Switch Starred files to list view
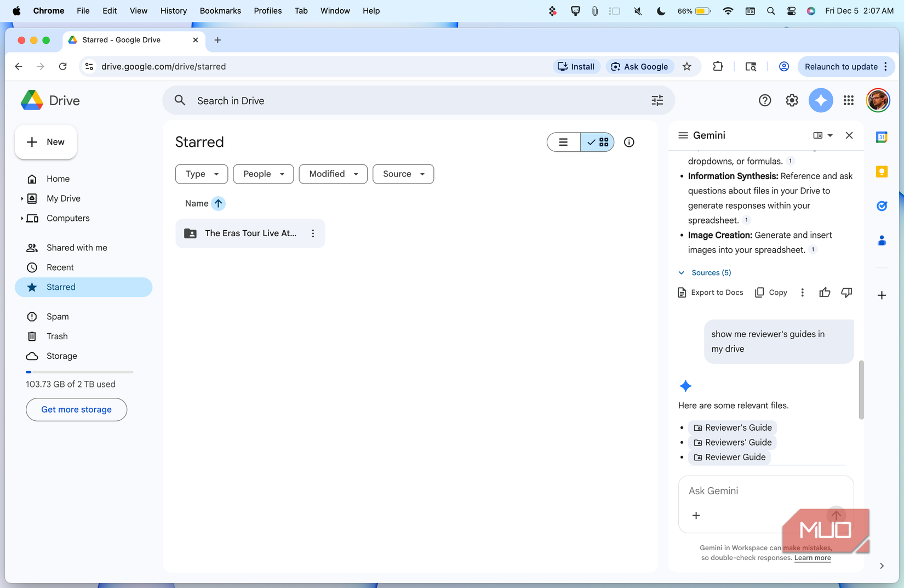 coord(563,142)
